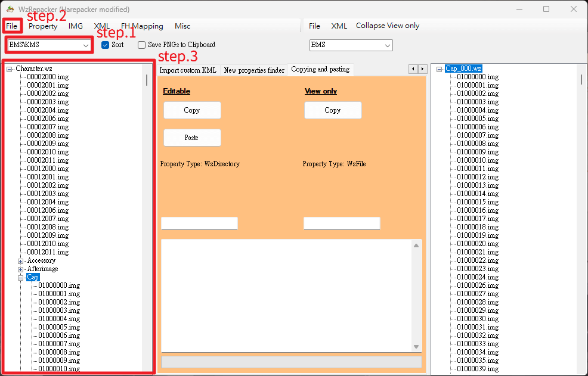Select 00002004.img in left tree

48,110
